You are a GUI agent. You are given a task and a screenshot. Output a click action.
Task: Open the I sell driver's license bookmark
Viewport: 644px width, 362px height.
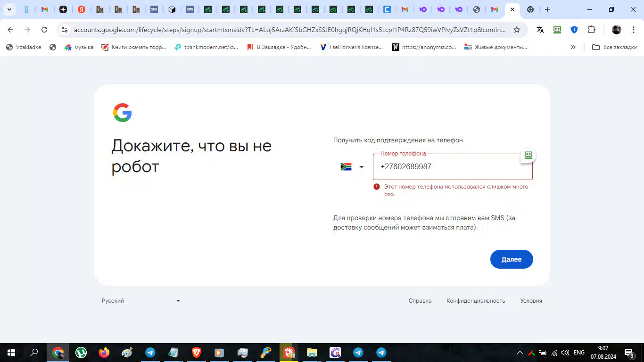[352, 47]
